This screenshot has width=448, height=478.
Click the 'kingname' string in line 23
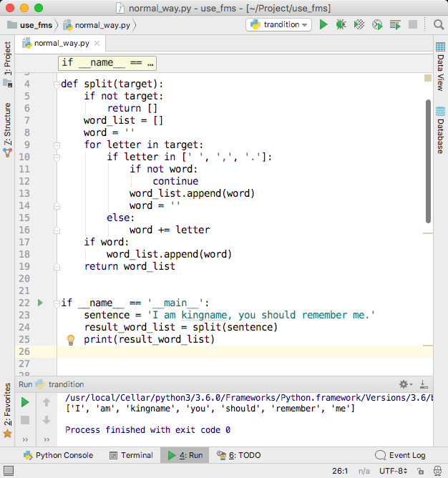pos(204,316)
